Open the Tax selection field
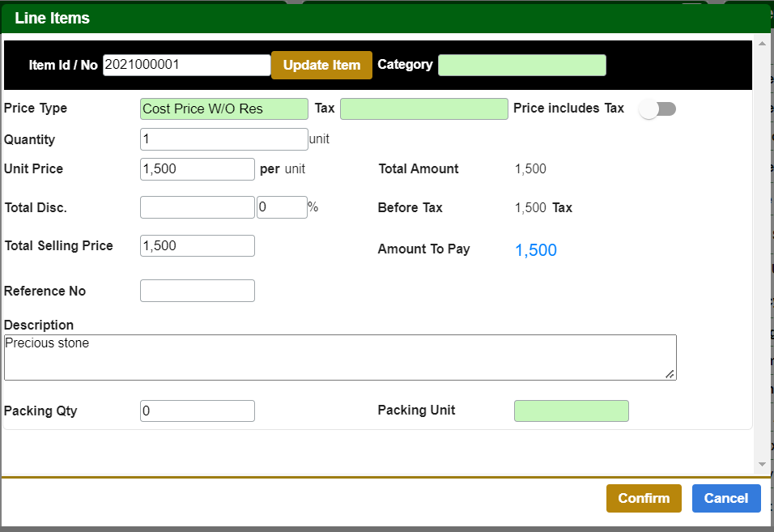This screenshot has width=774, height=532. tap(423, 108)
